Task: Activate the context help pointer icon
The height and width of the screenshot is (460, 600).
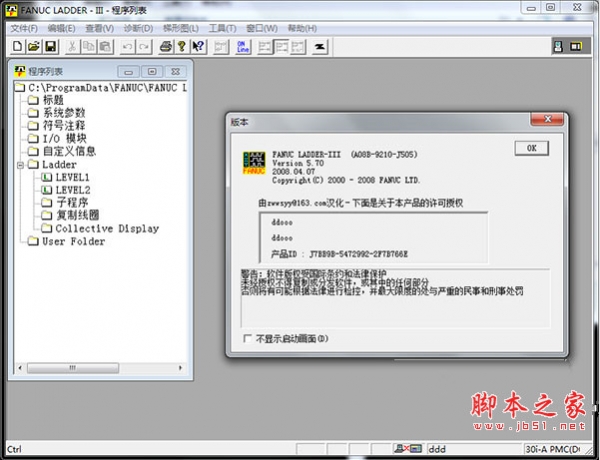Action: (199, 47)
